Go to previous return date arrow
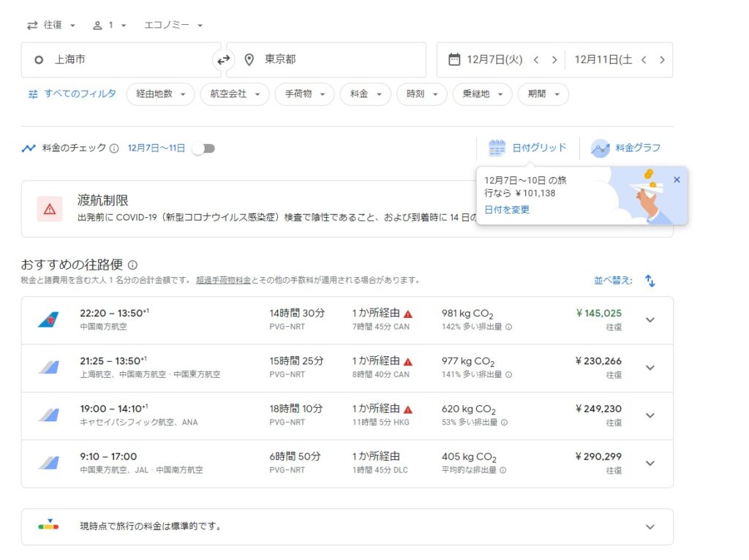The image size is (749, 560). (x=644, y=60)
